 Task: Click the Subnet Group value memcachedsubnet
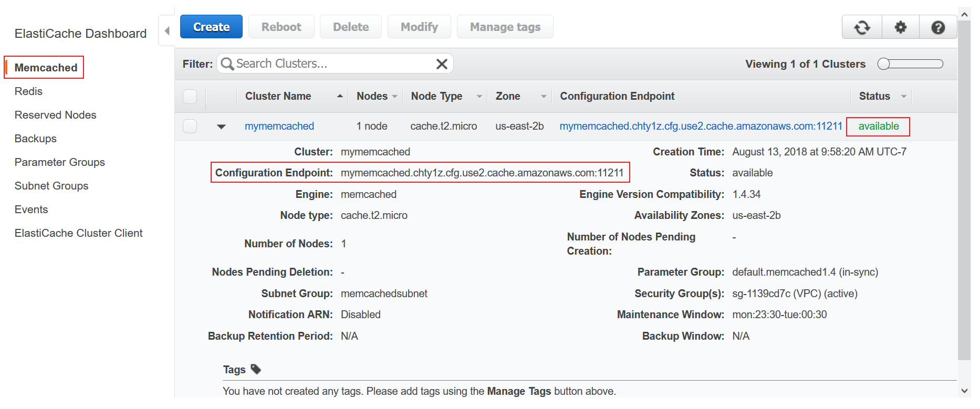(384, 293)
